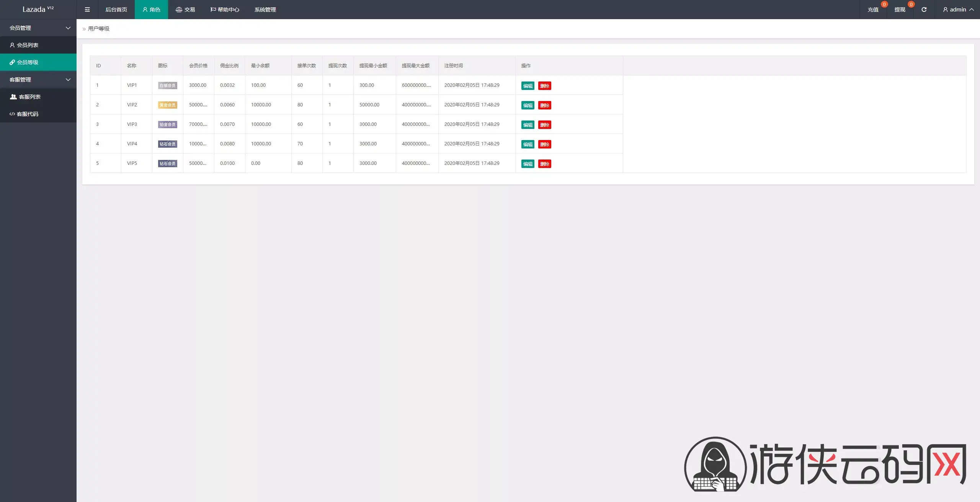
Task: Edit the VIP1 level row
Action: tap(528, 86)
